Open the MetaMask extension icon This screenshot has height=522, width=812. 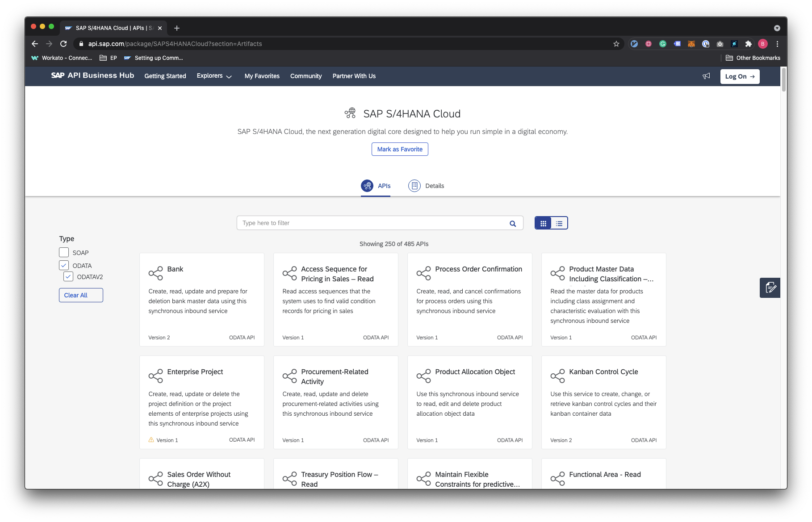point(691,44)
